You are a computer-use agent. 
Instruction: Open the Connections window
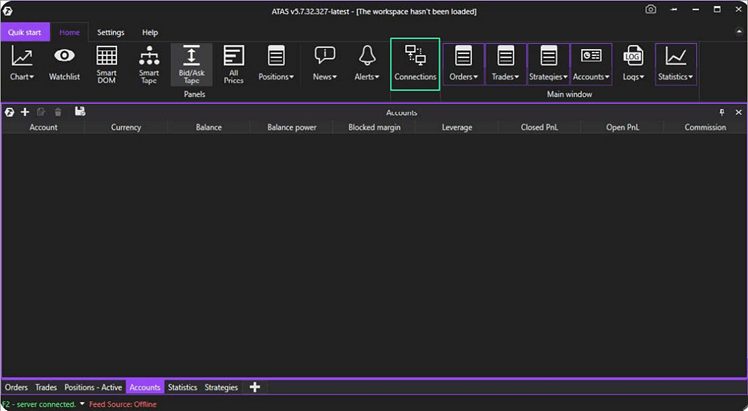415,65
